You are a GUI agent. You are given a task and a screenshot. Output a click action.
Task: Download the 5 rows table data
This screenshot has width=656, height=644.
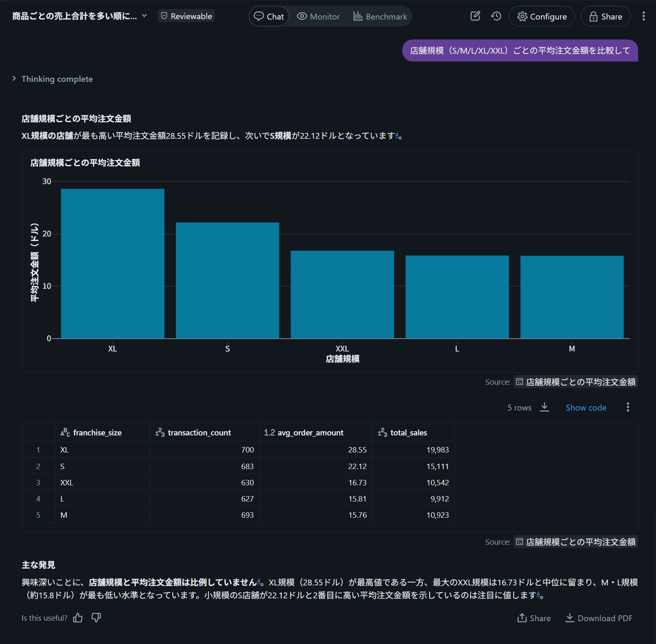[x=544, y=407]
